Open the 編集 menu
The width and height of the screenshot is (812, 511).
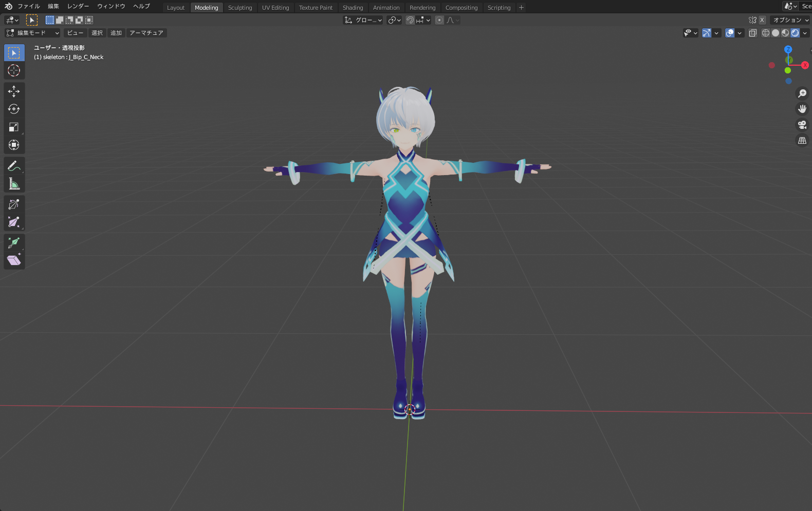(53, 6)
